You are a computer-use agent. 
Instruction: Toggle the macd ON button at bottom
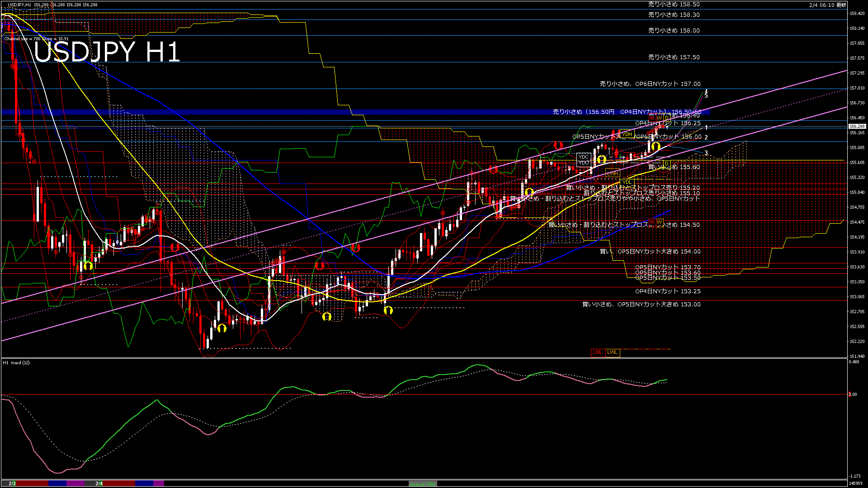(423, 484)
